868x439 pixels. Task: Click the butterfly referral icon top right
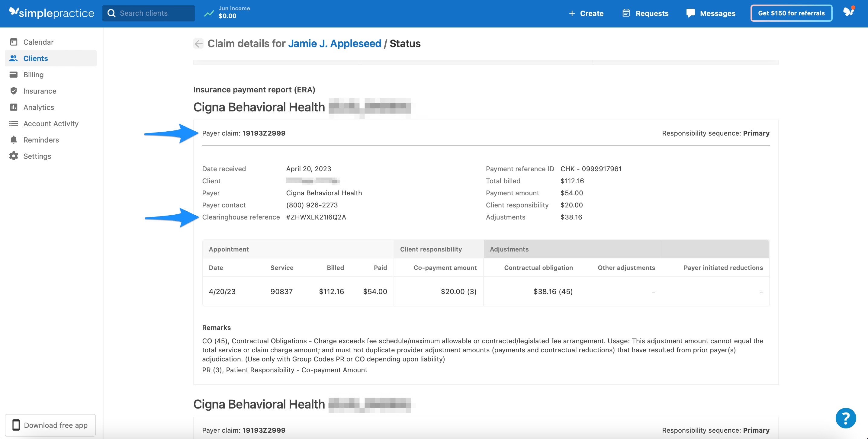coord(849,11)
